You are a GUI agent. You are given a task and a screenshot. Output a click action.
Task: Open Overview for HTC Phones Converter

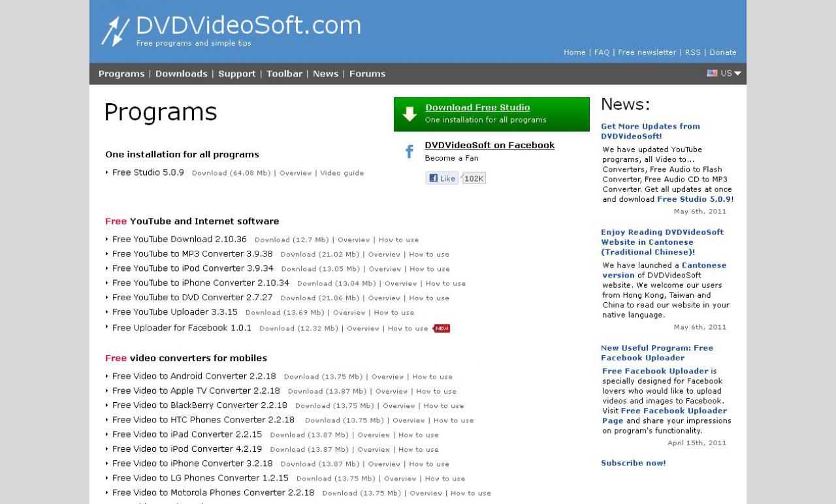click(x=409, y=420)
